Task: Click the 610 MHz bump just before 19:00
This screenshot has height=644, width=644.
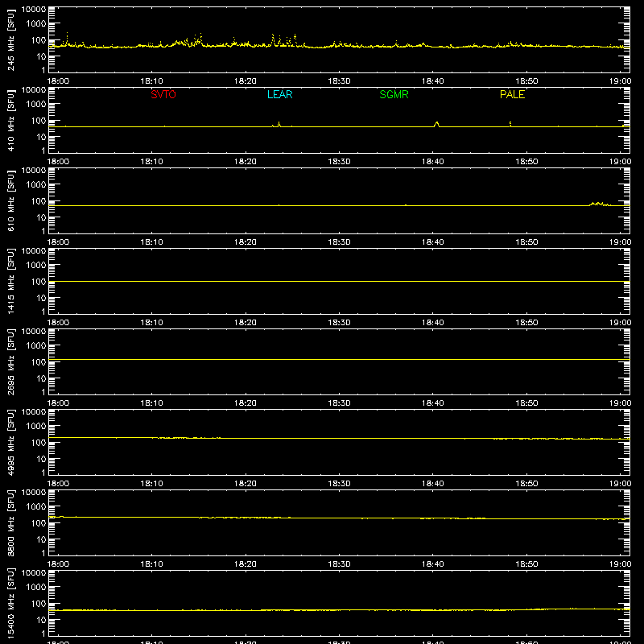Action: pos(599,204)
